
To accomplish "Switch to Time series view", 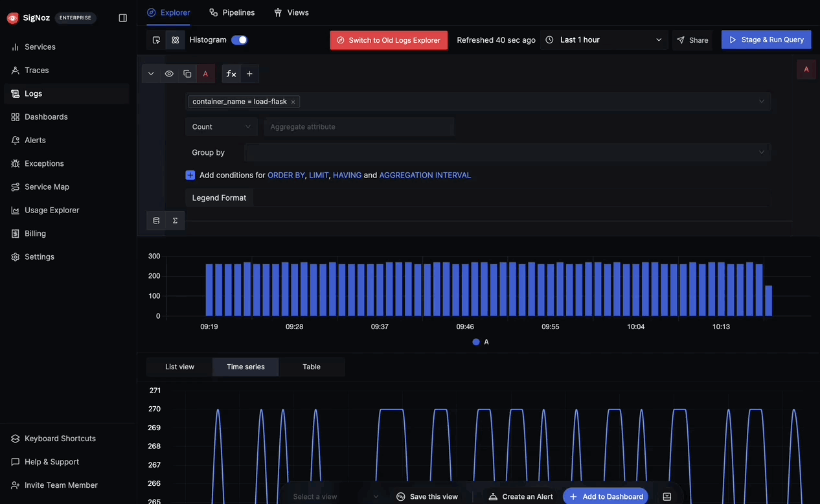I will [245, 367].
